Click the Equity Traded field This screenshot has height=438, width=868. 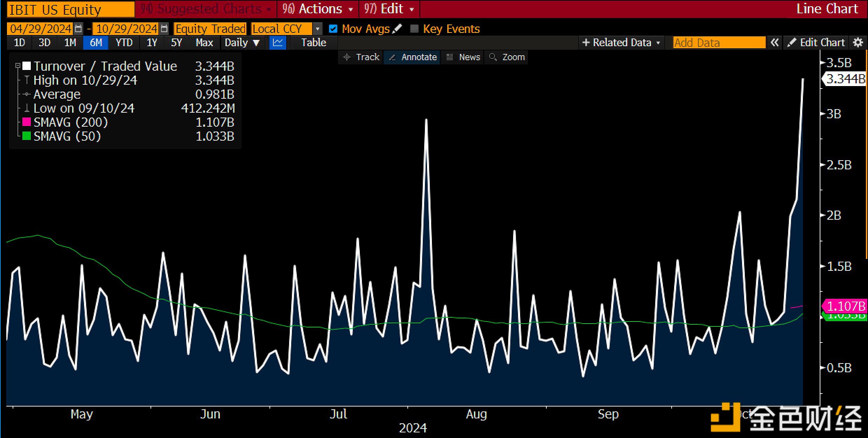210,29
